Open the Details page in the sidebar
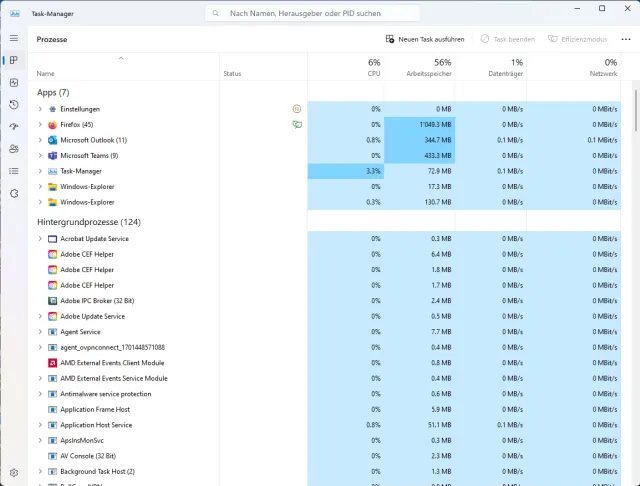The height and width of the screenshot is (486, 640). 14,171
